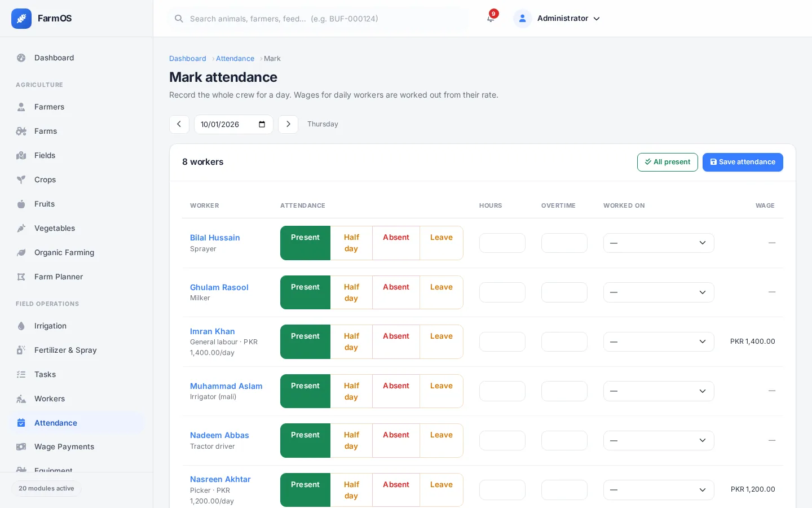Open Imran Khan's Worked On dropdown

click(x=659, y=341)
